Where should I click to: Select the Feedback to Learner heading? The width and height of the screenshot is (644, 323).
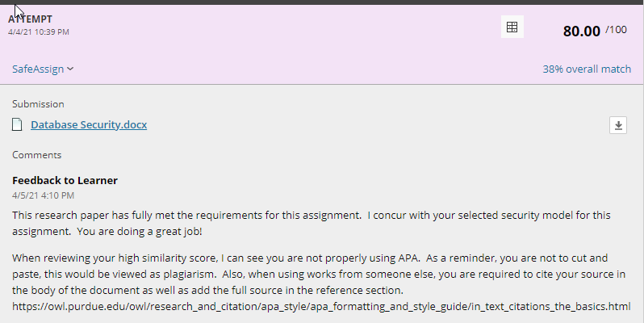[x=65, y=180]
